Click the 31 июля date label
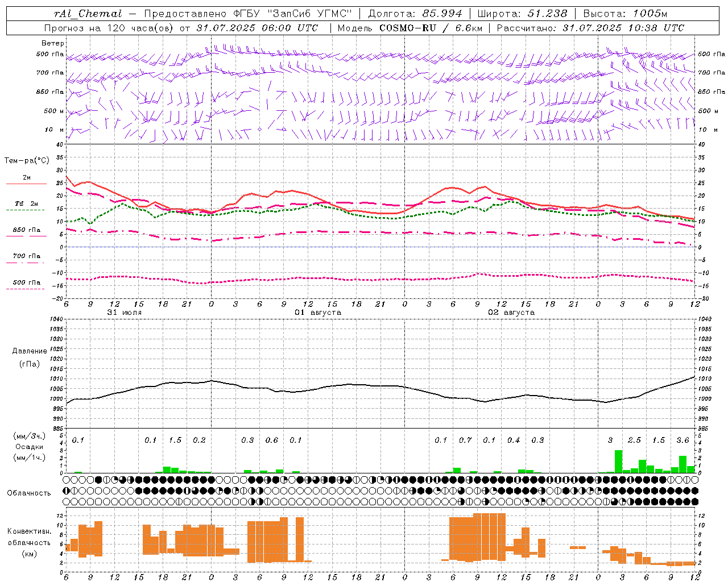 125,313
